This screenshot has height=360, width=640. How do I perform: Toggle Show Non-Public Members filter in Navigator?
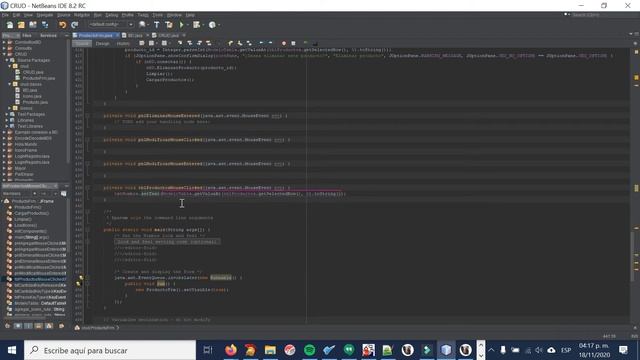(38, 326)
